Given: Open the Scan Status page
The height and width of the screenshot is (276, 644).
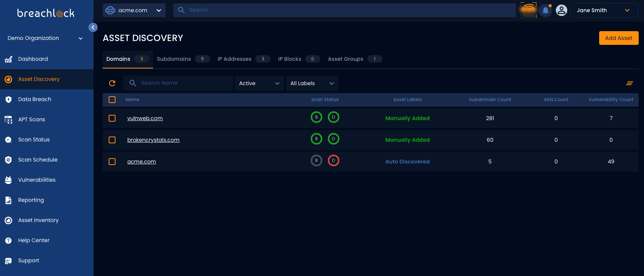Looking at the screenshot, I should (47, 140).
